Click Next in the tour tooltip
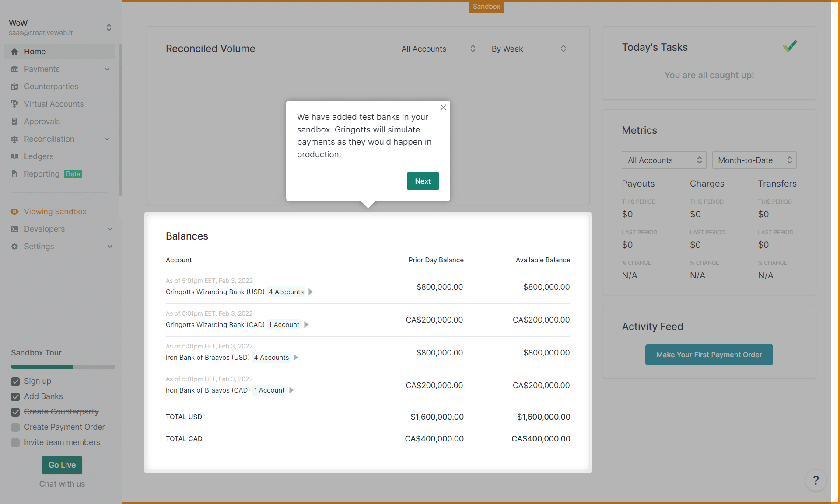Screen dimensions: 840x504 423,181
